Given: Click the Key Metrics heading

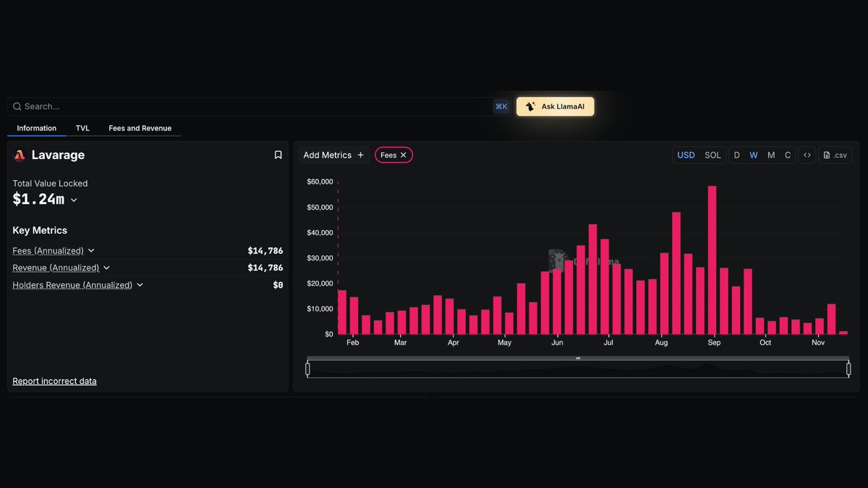Looking at the screenshot, I should pos(40,231).
